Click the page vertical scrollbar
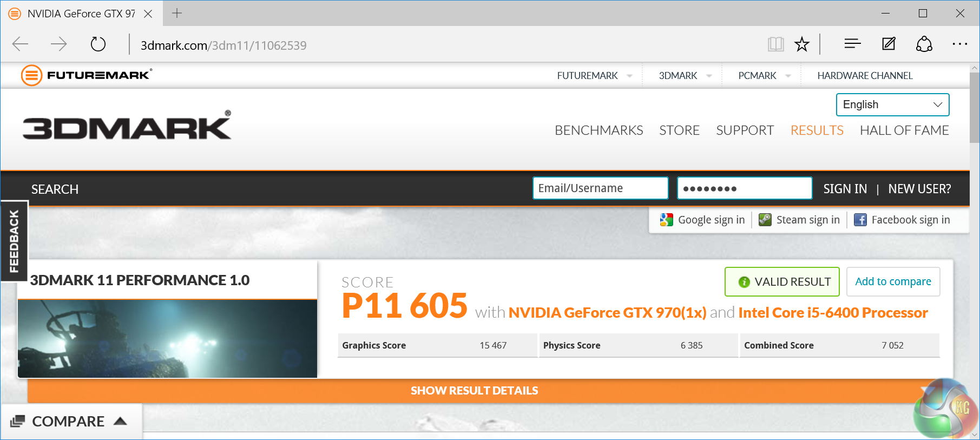Viewport: 980px width, 440px height. (975, 107)
